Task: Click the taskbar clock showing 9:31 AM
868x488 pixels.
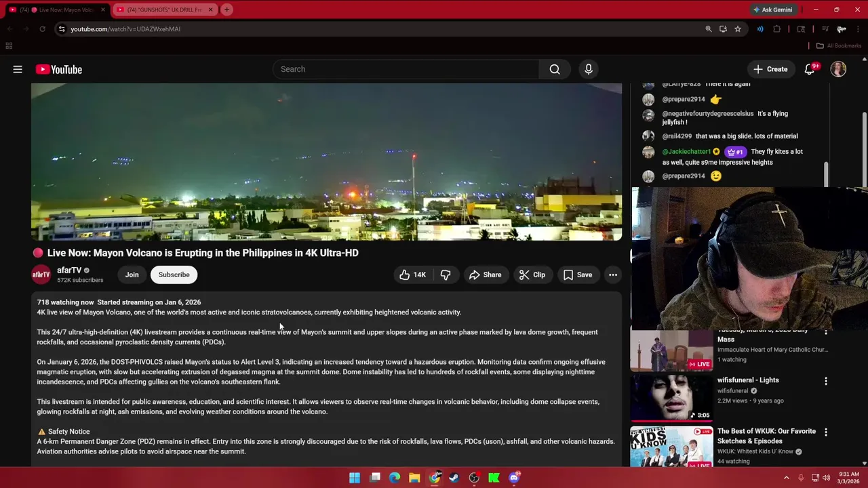Action: 848,478
